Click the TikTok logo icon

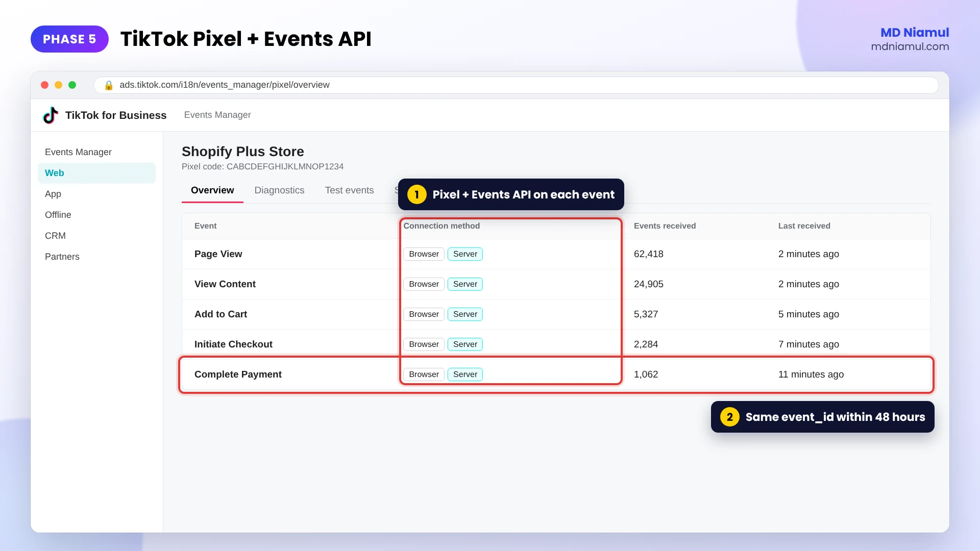(x=51, y=115)
